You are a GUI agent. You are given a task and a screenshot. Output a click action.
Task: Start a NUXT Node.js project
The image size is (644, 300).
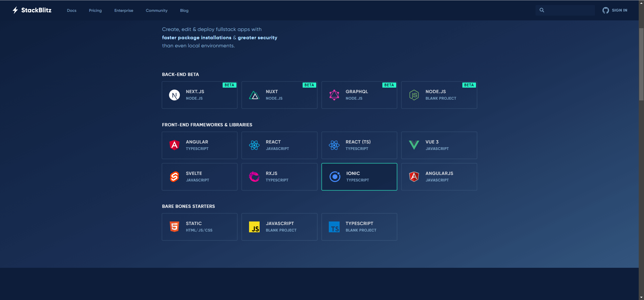[279, 95]
